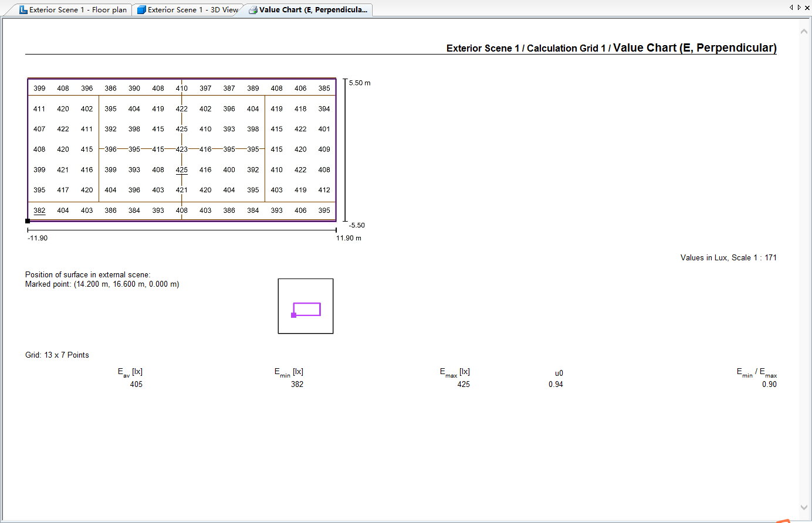Click the Value Chart page heading

click(x=611, y=48)
